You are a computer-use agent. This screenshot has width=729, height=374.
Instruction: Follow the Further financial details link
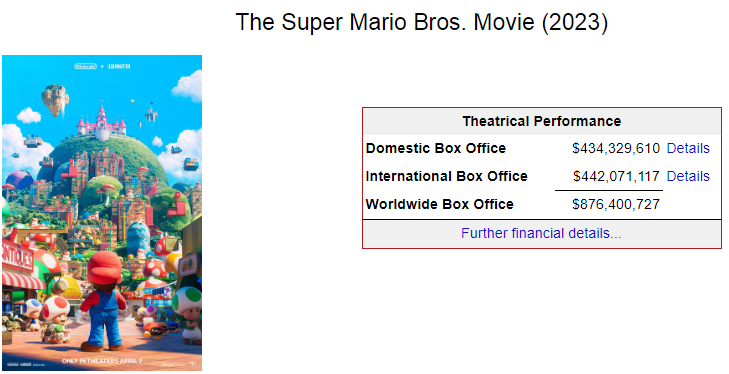(541, 233)
